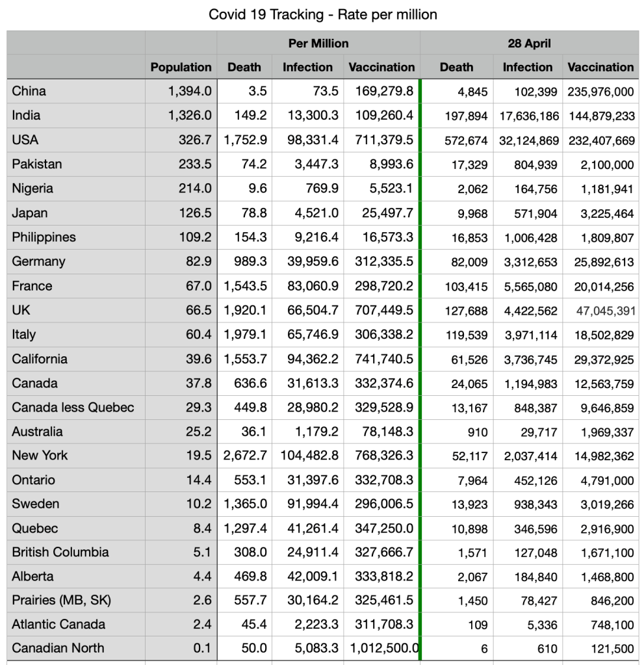Click New York's per-million infection value 104,482.8
The height and width of the screenshot is (665, 644).
tap(309, 455)
